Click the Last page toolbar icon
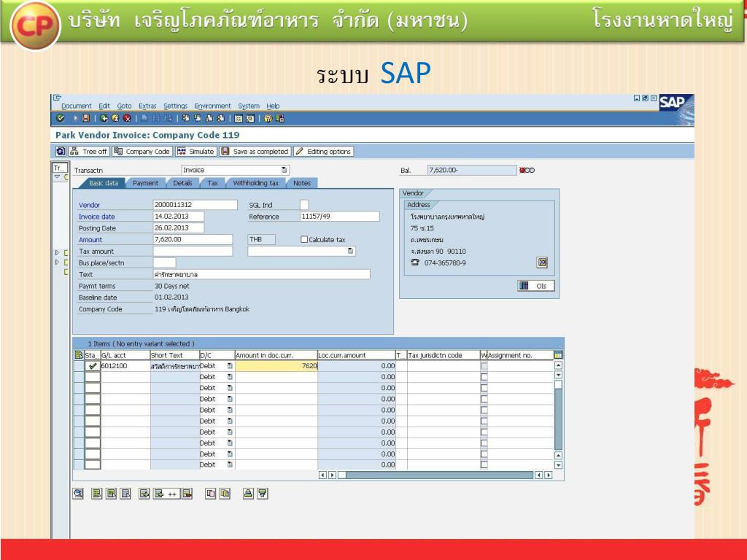747x560 pixels. point(220,118)
